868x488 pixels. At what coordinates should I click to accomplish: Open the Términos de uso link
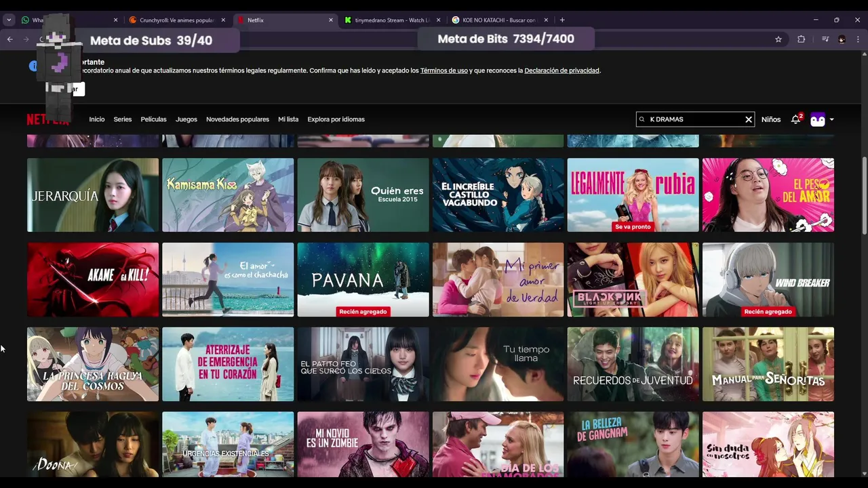point(444,70)
